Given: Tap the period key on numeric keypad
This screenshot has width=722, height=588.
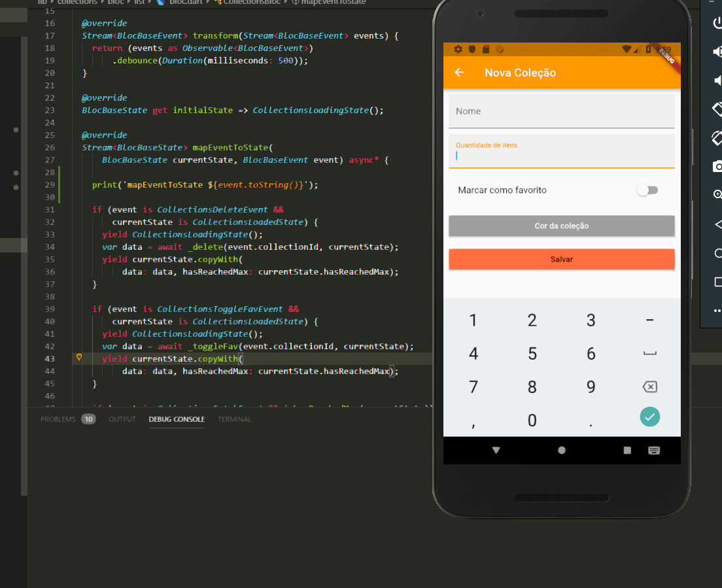Looking at the screenshot, I should (591, 424).
